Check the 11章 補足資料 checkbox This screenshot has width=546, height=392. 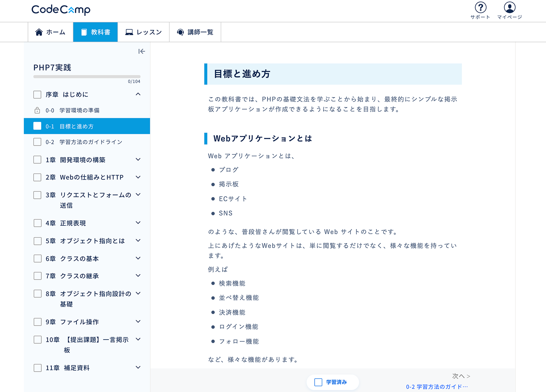[x=38, y=368]
